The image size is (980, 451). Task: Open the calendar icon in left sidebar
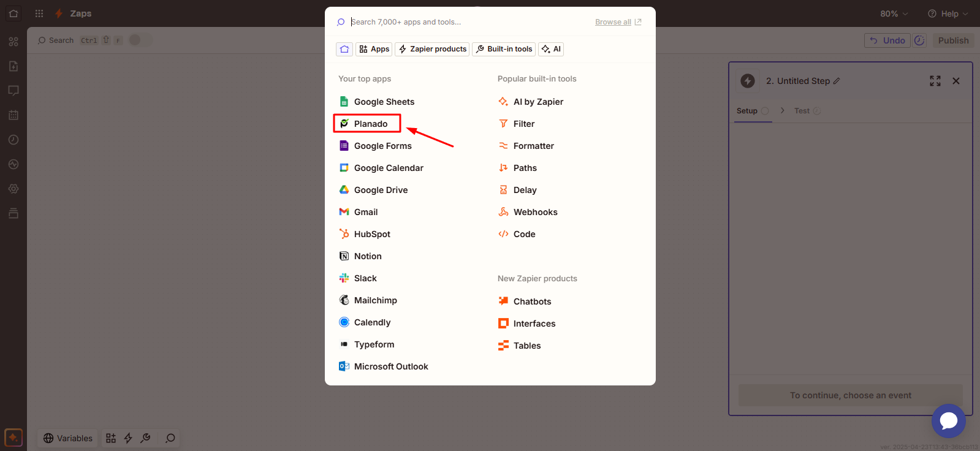point(13,115)
